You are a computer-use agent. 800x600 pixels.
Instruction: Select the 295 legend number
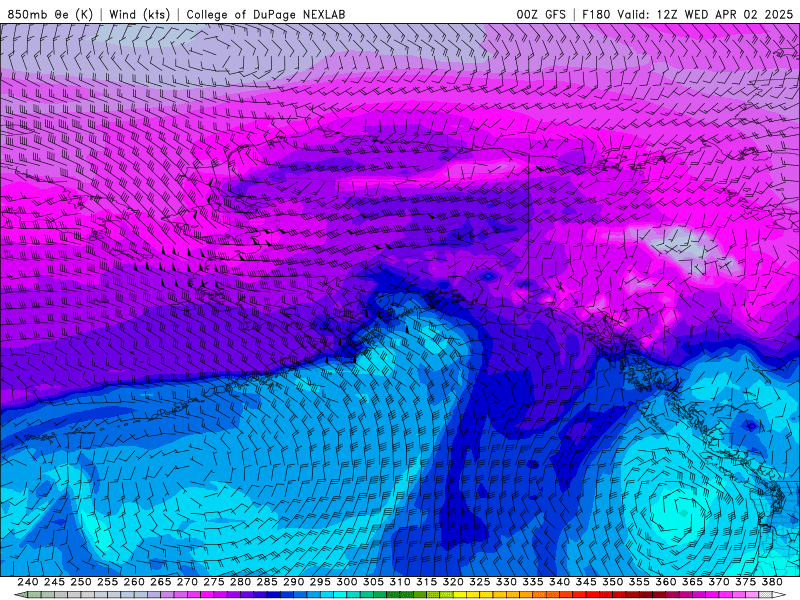click(x=320, y=582)
